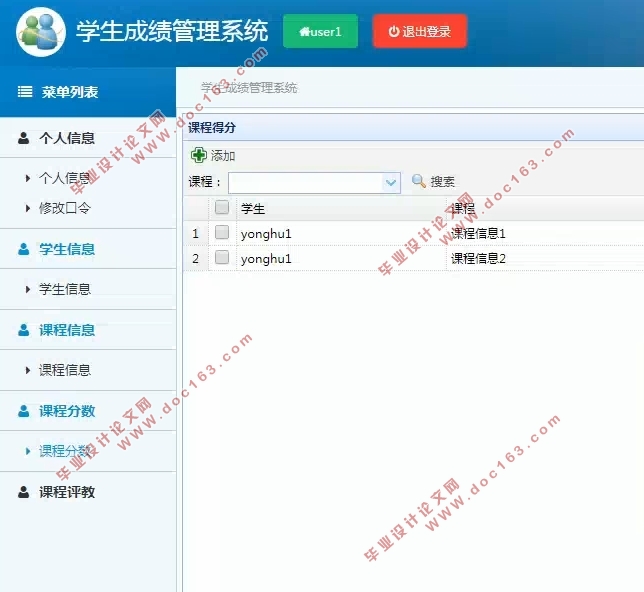The height and width of the screenshot is (592, 644).
Task: Click the arrow beside 课程信息 submenu item
Action: [28, 370]
